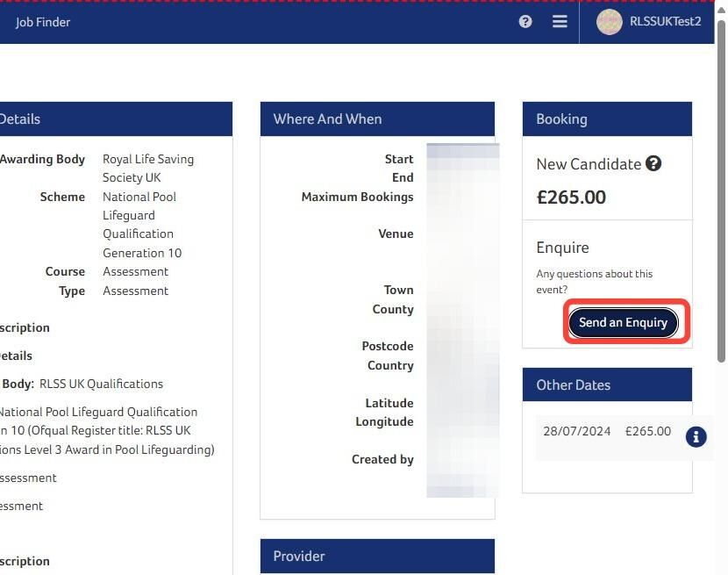Click the Latitude label
728x575 pixels.
(389, 403)
